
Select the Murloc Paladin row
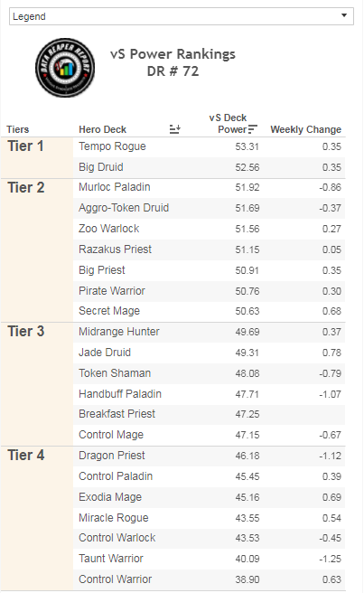coord(209,188)
